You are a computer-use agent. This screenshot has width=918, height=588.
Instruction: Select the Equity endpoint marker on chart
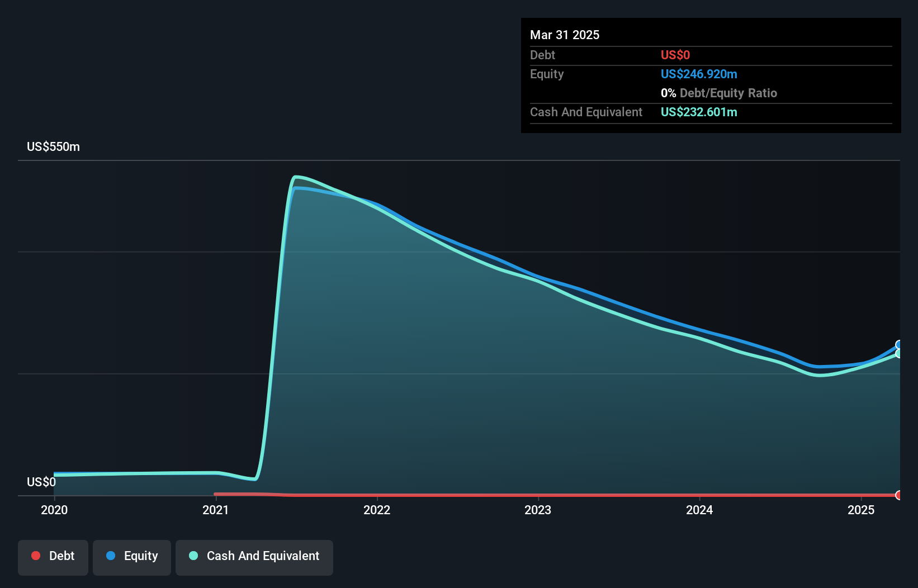899,345
